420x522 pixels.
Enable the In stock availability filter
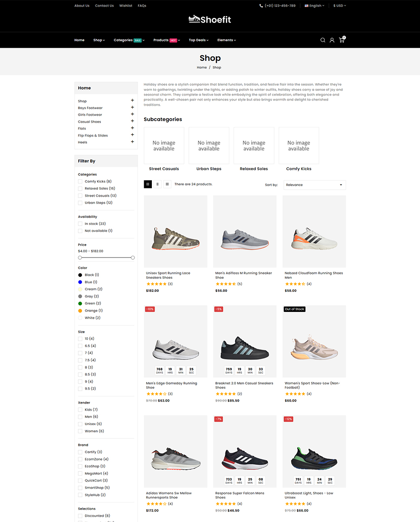tap(80, 224)
